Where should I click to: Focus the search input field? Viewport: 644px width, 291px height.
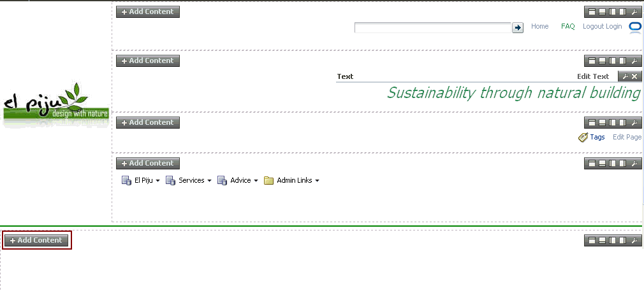(433, 27)
